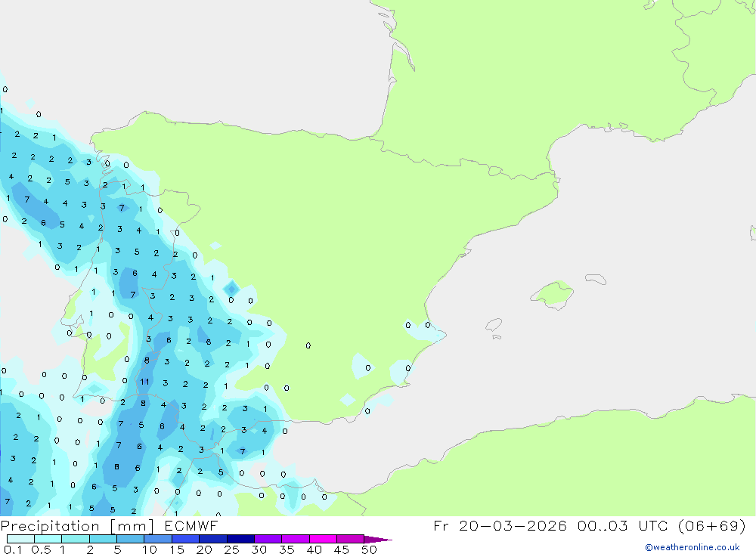Pick the 1–2 mm legend color box

tap(76, 539)
